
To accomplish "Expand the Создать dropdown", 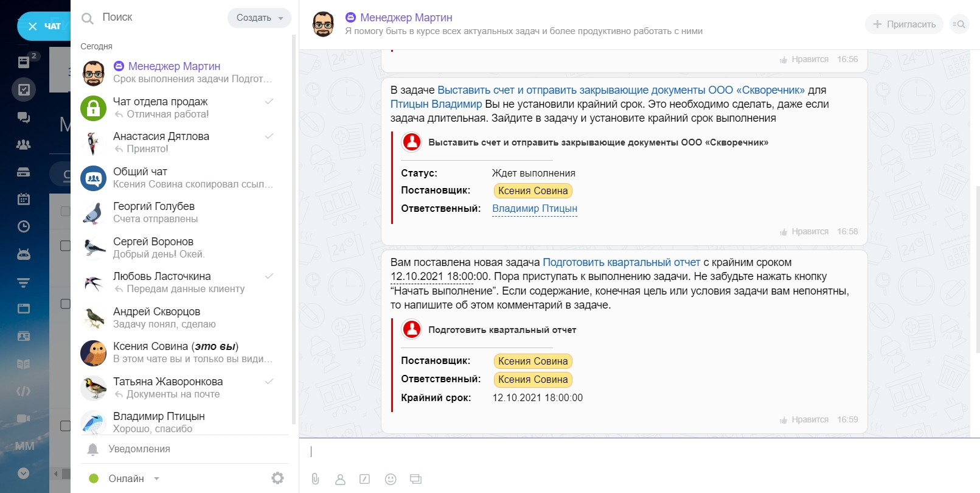I will [x=260, y=18].
